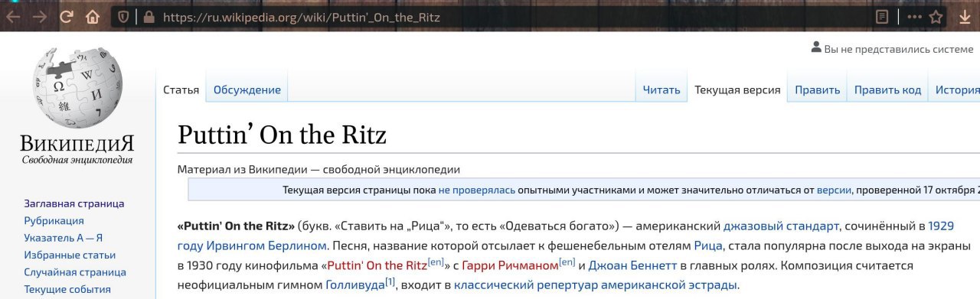
Task: Go back with the browser back arrow
Action: (x=14, y=16)
